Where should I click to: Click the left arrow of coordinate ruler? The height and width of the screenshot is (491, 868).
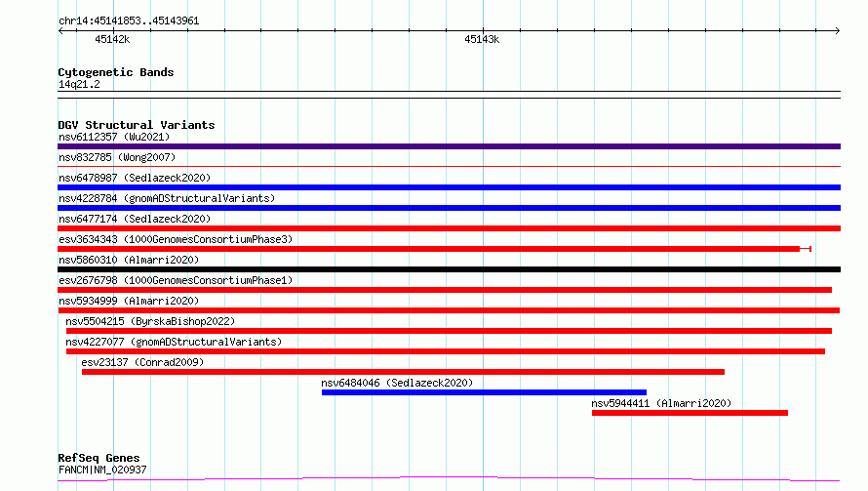coord(60,31)
